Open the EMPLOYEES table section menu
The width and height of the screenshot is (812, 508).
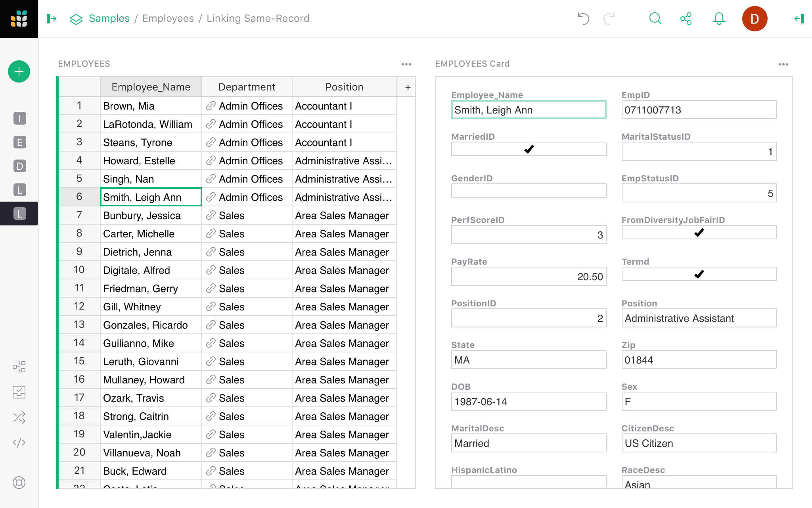[x=406, y=64]
